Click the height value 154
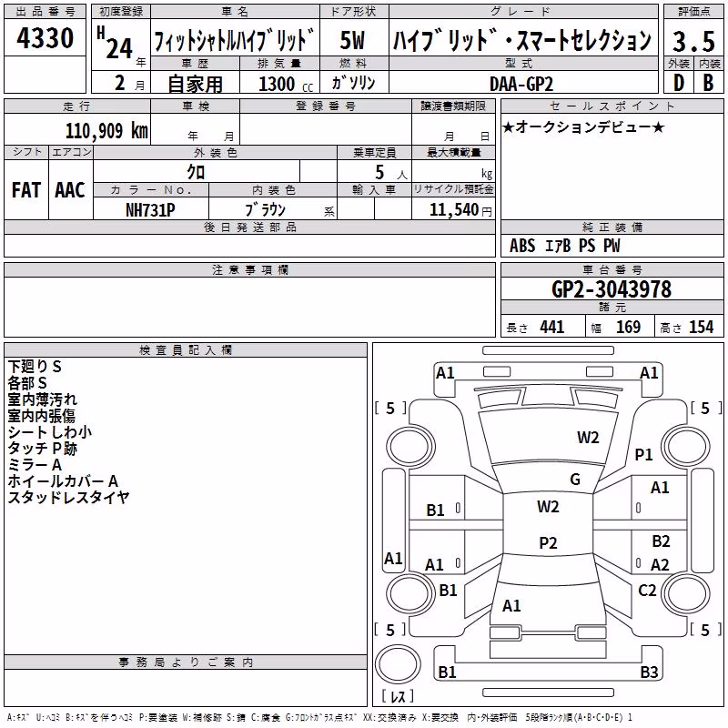This screenshot has width=728, height=728. click(701, 327)
